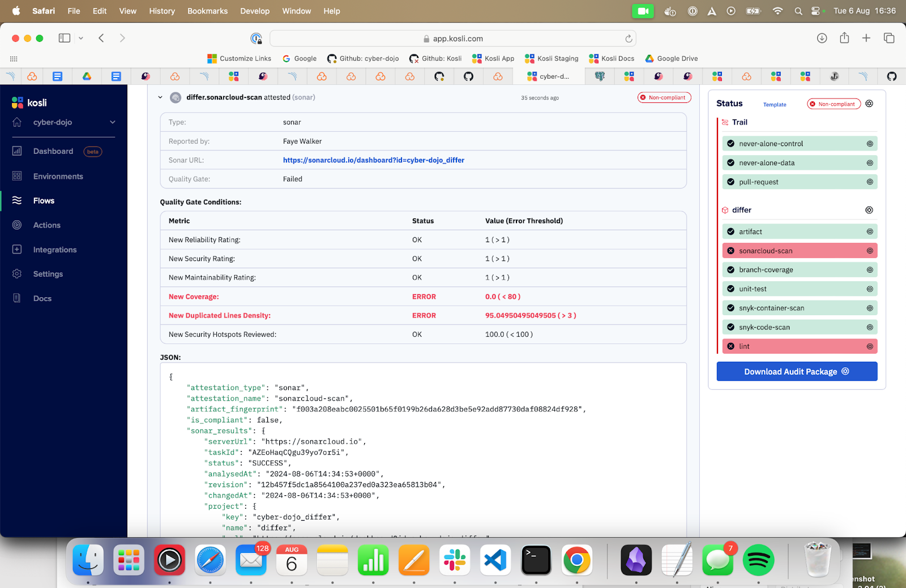Click New Duplicated Lines Density value
906x588 pixels.
(x=531, y=316)
